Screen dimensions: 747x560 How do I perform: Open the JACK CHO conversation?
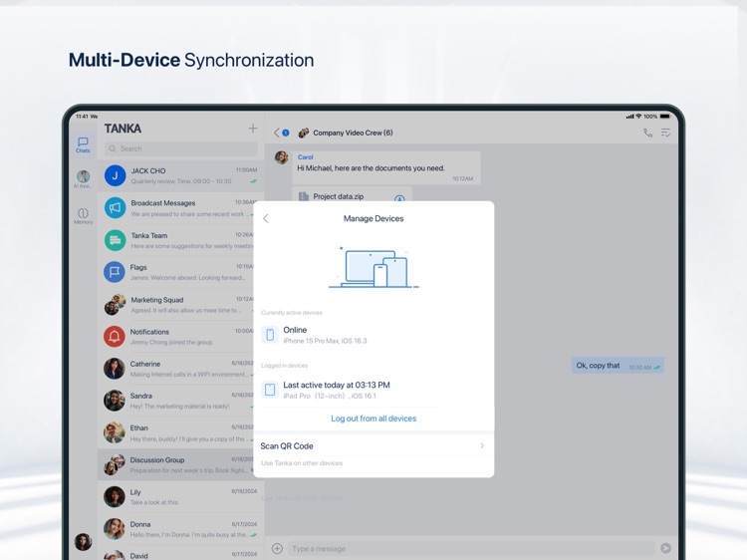point(181,175)
